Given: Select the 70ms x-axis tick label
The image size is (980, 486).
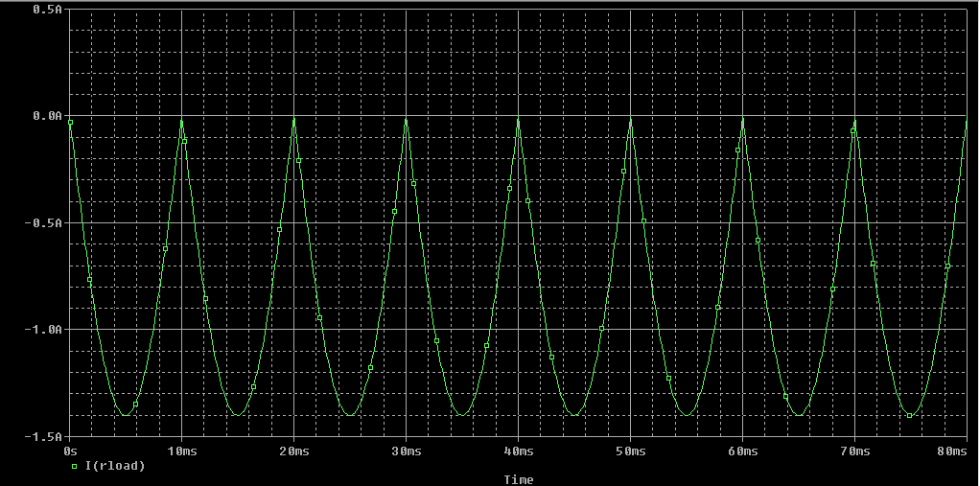Looking at the screenshot, I should coord(853,450).
